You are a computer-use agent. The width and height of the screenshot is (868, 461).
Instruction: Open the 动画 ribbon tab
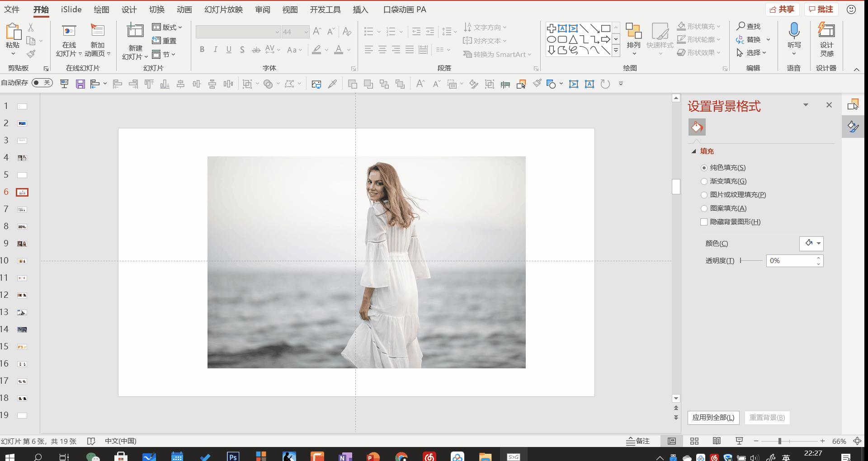184,9
